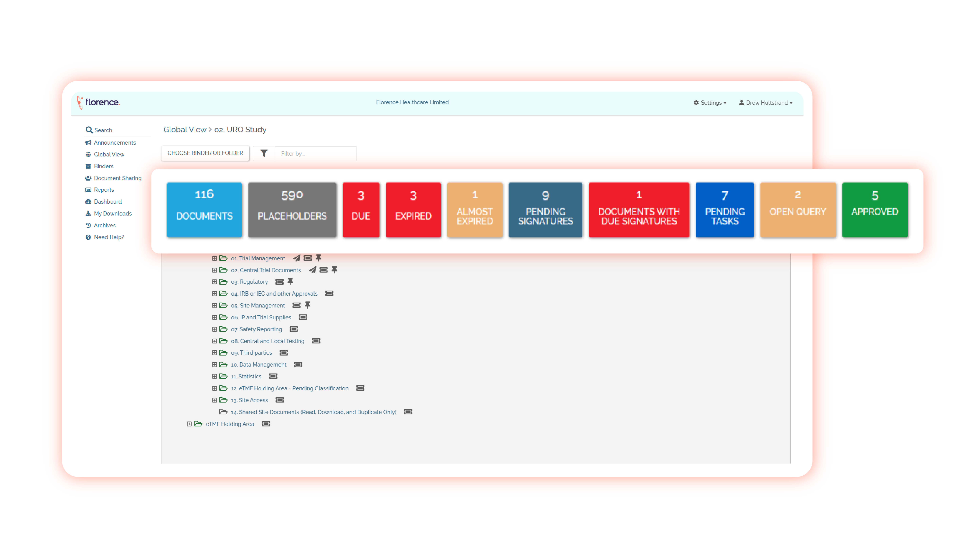Open the Drew Hultstrand user menu
Image resolution: width=966 pixels, height=560 pixels.
[766, 103]
